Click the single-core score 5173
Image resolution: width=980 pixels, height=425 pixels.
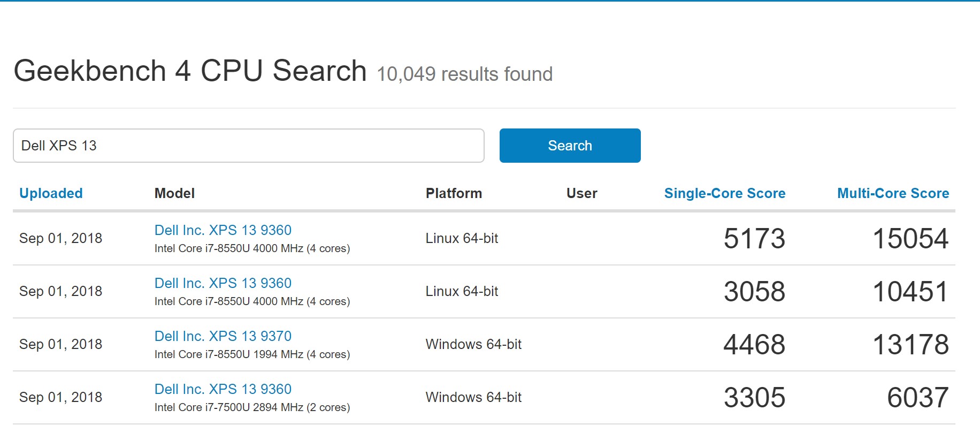[754, 238]
